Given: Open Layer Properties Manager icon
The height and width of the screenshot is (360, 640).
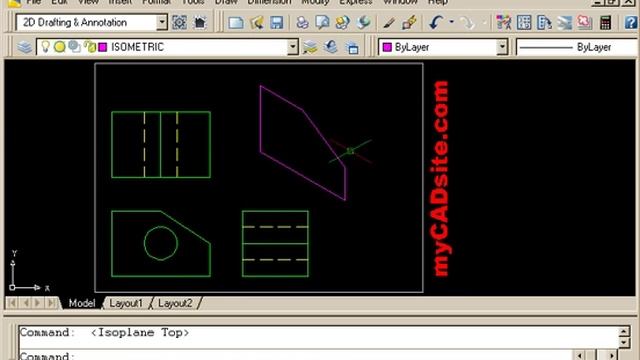Looking at the screenshot, I should tap(24, 47).
